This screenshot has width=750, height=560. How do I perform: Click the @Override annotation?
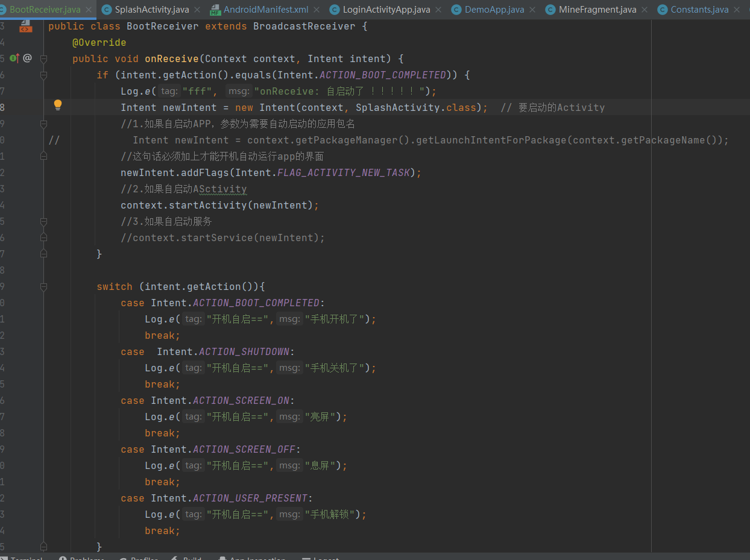(x=99, y=43)
